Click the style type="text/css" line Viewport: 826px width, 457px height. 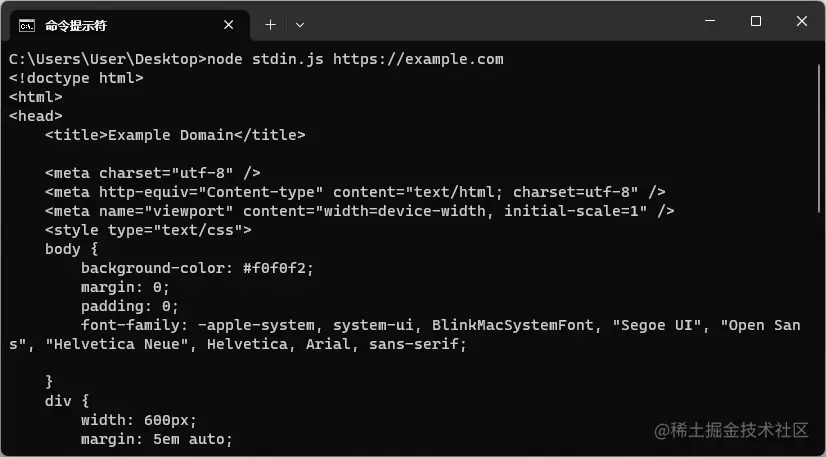pos(148,230)
